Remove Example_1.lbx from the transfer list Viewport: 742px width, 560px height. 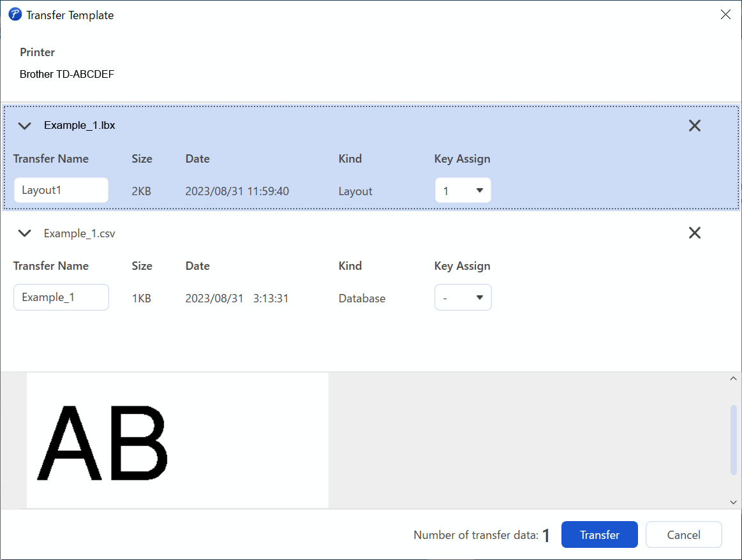[695, 126]
